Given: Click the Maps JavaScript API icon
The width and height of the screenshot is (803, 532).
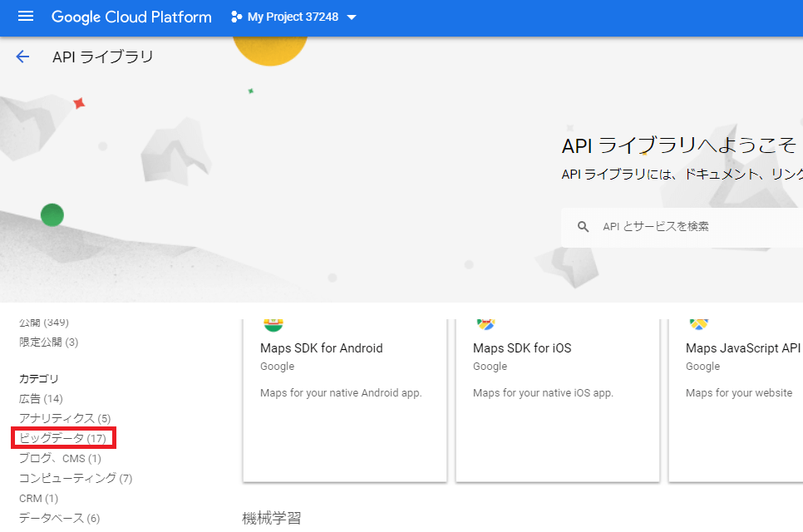Looking at the screenshot, I should coord(698,324).
